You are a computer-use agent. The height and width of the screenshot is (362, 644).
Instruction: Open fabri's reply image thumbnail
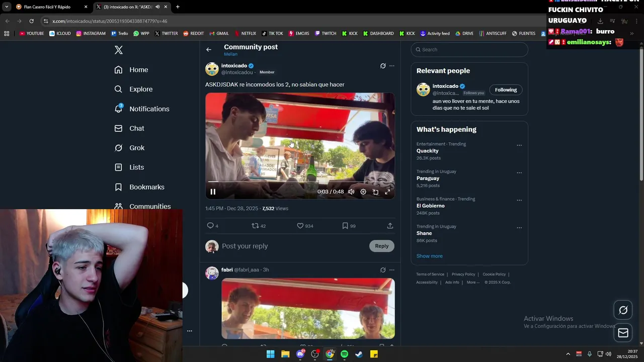308,309
